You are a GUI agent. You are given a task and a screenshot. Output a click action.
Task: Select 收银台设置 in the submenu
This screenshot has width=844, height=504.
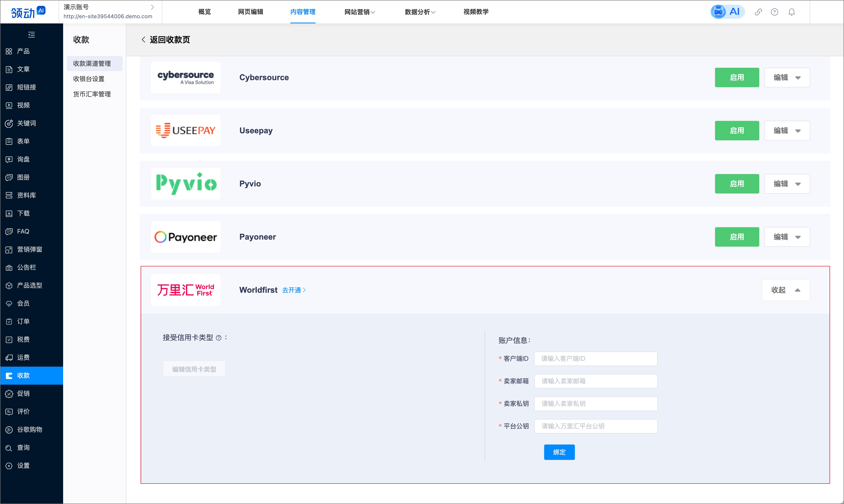89,79
